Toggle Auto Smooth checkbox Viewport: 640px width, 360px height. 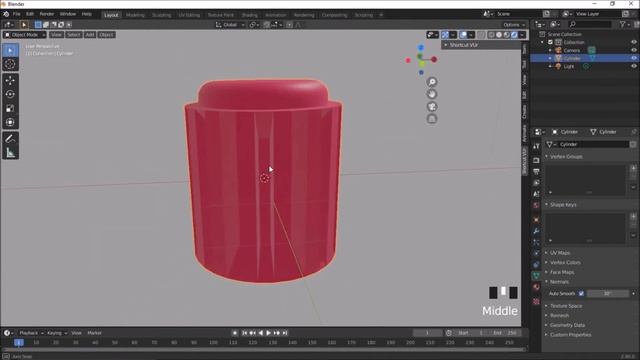[581, 293]
